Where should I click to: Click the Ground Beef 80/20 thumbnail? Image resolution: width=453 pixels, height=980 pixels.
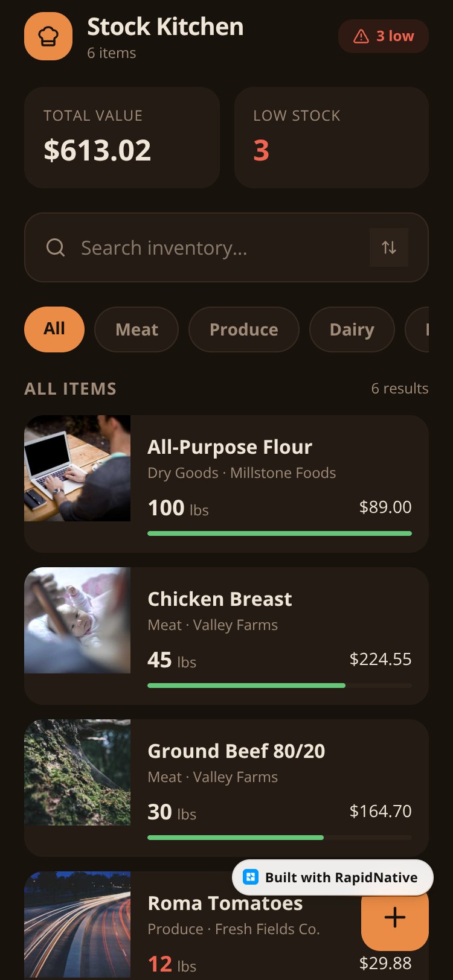(x=77, y=772)
